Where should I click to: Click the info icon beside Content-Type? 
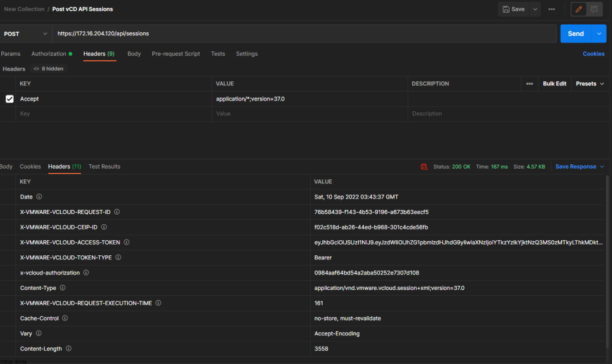[x=63, y=287]
